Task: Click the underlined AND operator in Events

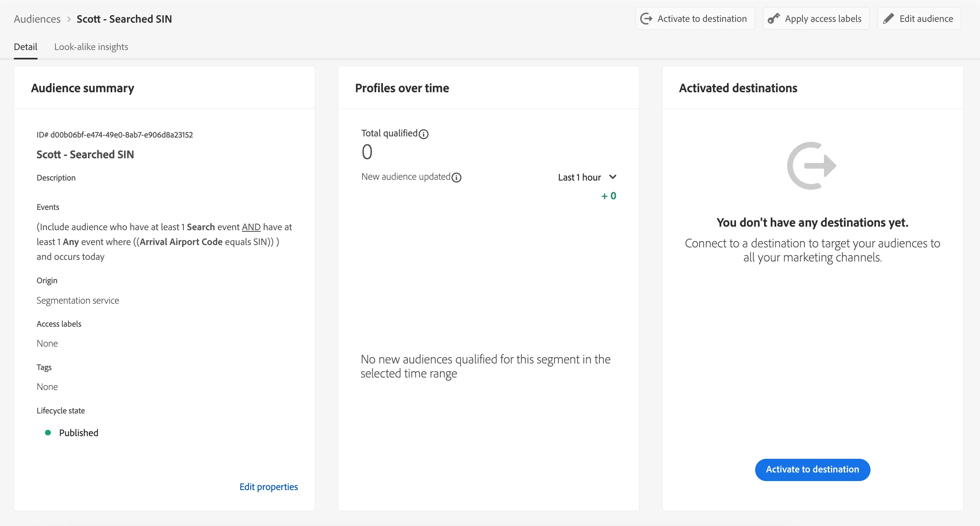Action: pyautogui.click(x=251, y=227)
